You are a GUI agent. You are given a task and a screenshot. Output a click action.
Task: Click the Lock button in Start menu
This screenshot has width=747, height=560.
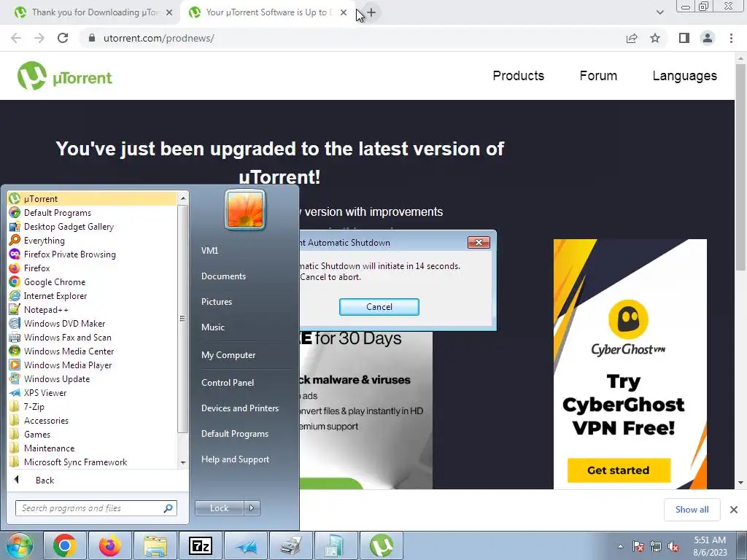[x=219, y=508]
